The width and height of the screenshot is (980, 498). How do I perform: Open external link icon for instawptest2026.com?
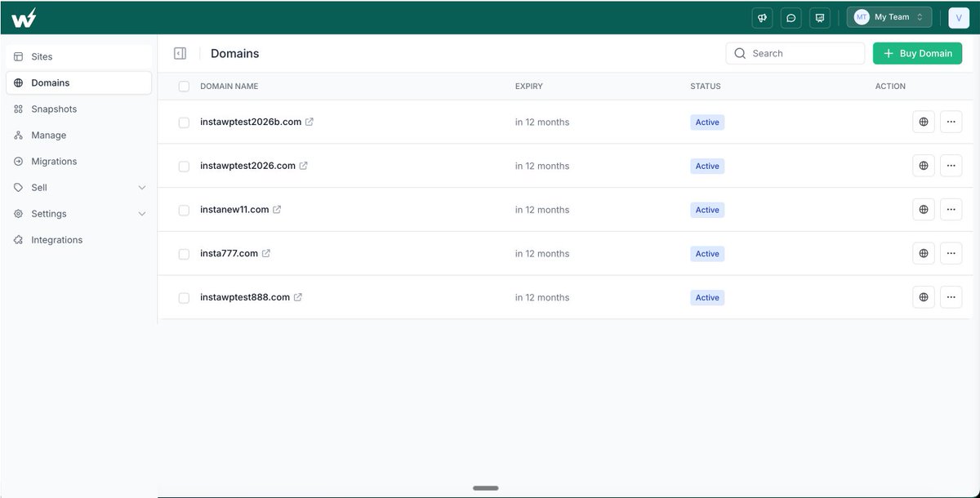click(x=303, y=166)
